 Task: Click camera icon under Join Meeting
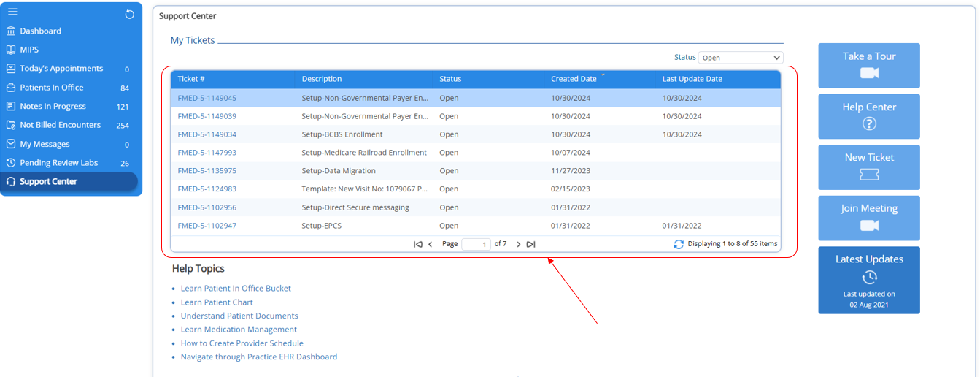(x=869, y=225)
